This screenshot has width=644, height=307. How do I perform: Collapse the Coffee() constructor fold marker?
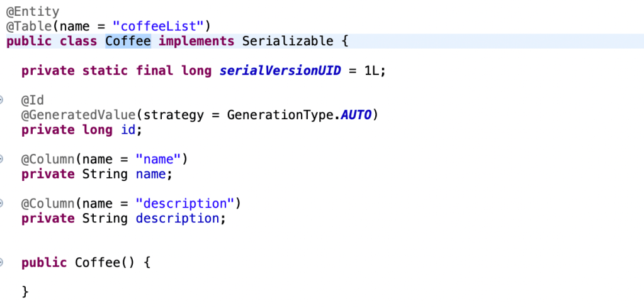coord(2,262)
